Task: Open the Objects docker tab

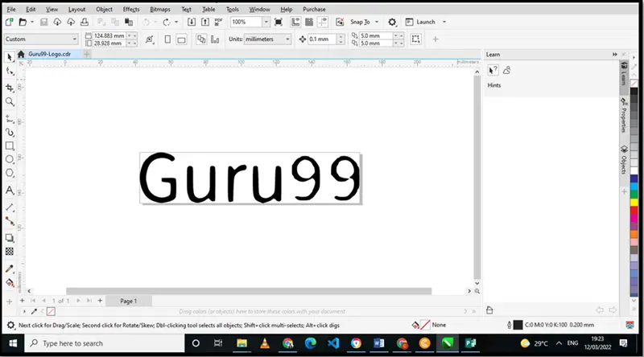Action: (623, 160)
